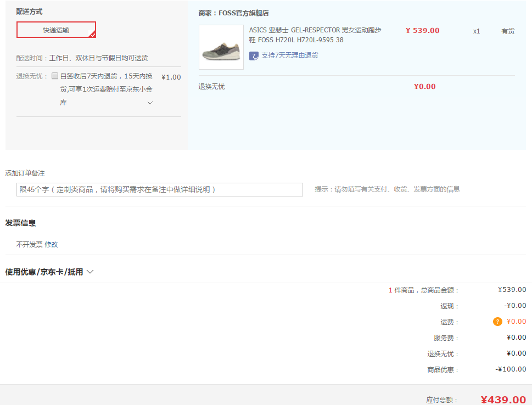Select the 快递运输 delivery method button
Viewport: 532px width, 405px height.
(57, 30)
